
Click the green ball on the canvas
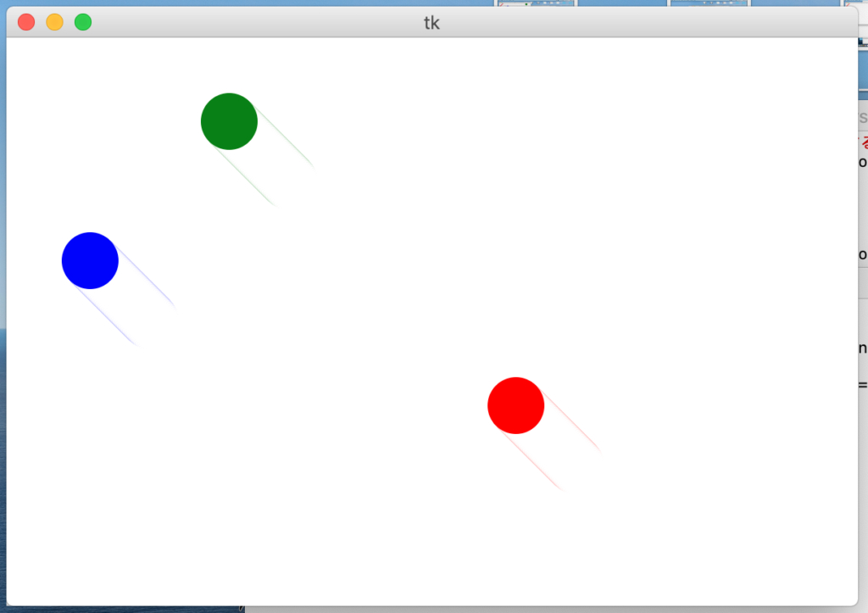tap(229, 121)
